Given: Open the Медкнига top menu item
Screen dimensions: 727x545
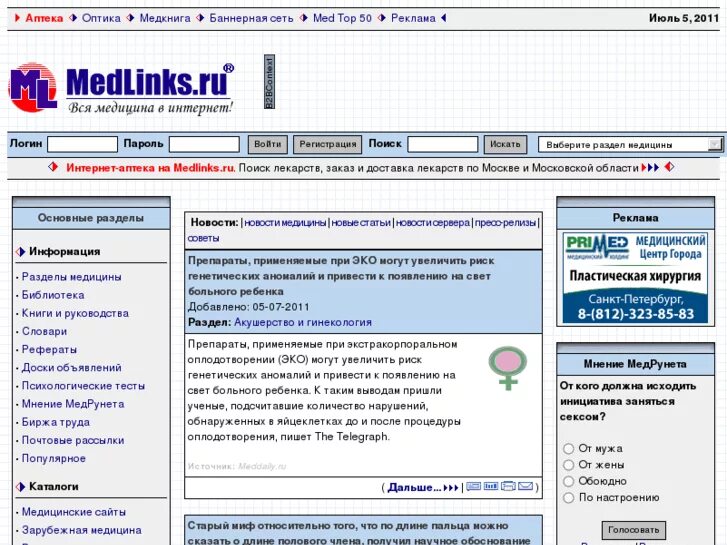Looking at the screenshot, I should [165, 18].
